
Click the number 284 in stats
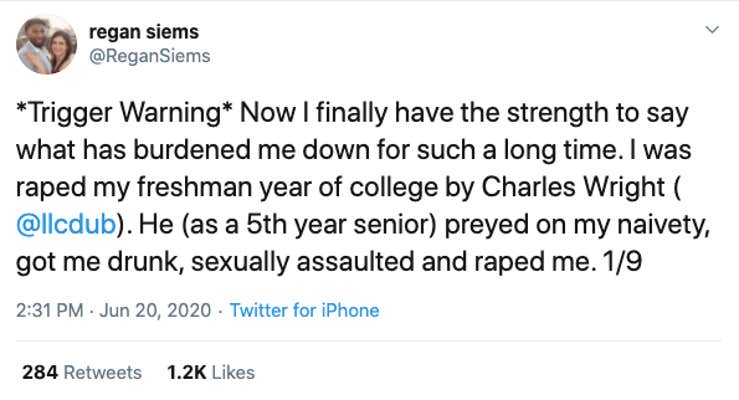pyautogui.click(x=40, y=373)
